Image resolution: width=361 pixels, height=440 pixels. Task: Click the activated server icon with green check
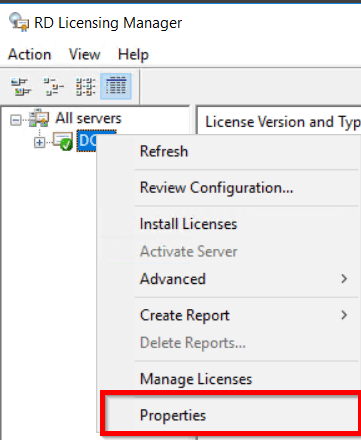point(63,141)
